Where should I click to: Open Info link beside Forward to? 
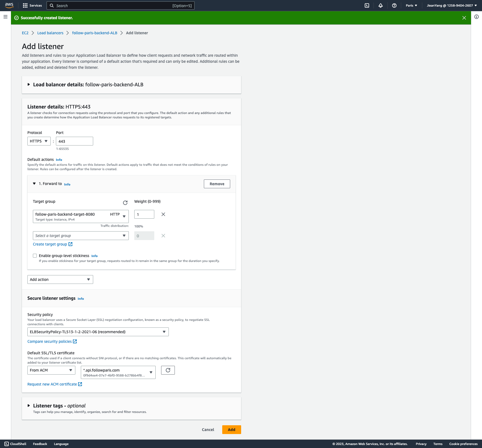click(x=67, y=184)
